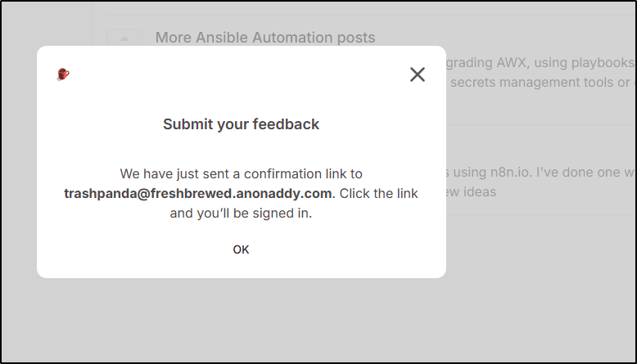Image resolution: width=637 pixels, height=364 pixels.
Task: Click the "and you'll be signed in" line
Action: pyautogui.click(x=241, y=213)
